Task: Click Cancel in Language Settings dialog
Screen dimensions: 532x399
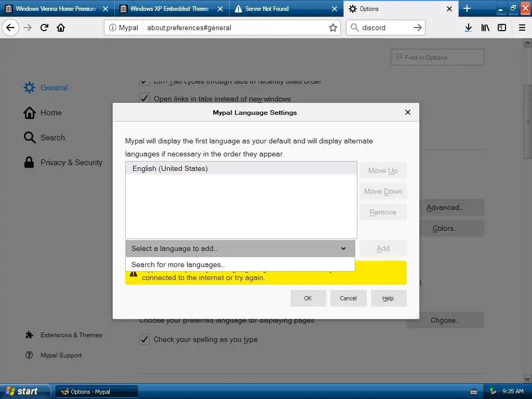Action: [x=349, y=298]
